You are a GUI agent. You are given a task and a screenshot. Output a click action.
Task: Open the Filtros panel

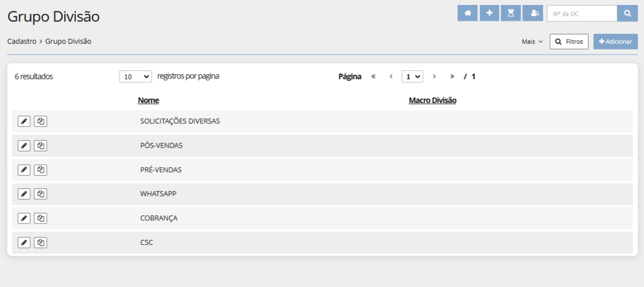click(569, 41)
